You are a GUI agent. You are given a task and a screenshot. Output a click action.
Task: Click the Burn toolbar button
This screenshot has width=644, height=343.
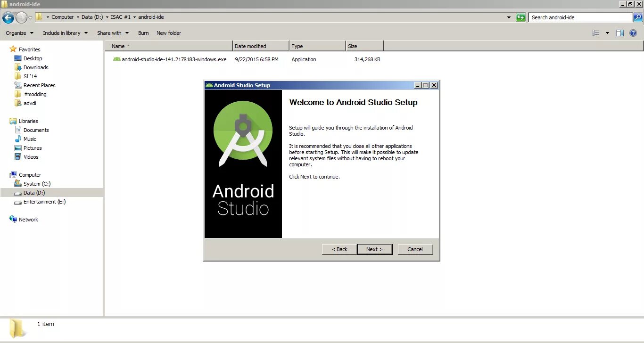click(143, 33)
